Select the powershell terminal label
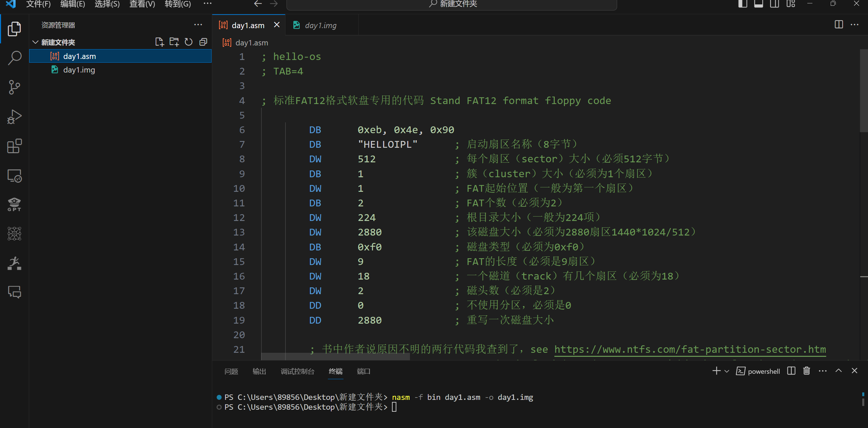 tap(758, 371)
